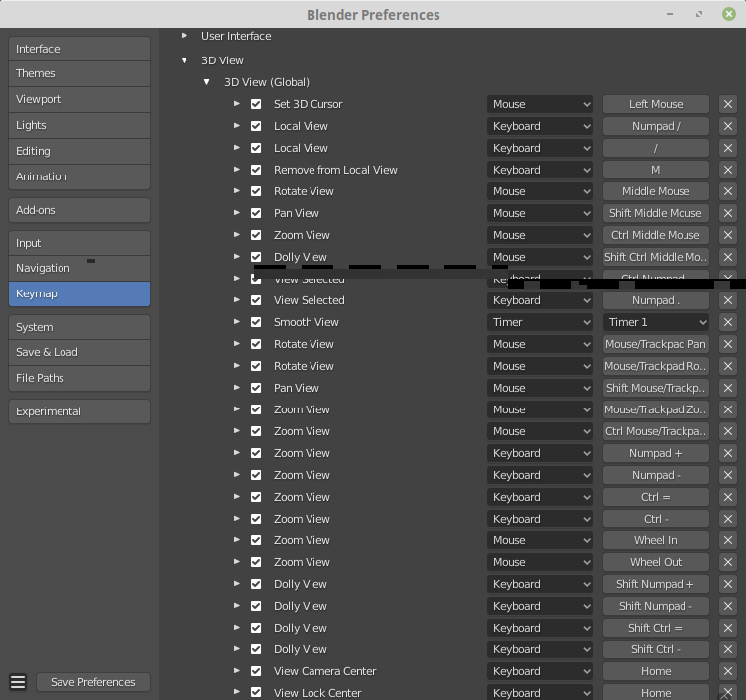The image size is (746, 700).
Task: Edit the Wheel In key binding
Action: pyautogui.click(x=656, y=540)
